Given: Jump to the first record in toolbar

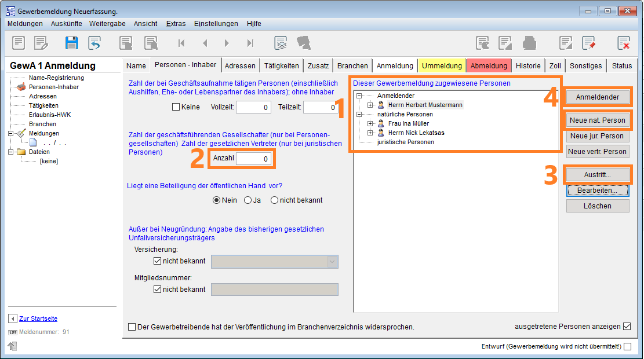Looking at the screenshot, I should click(x=181, y=43).
